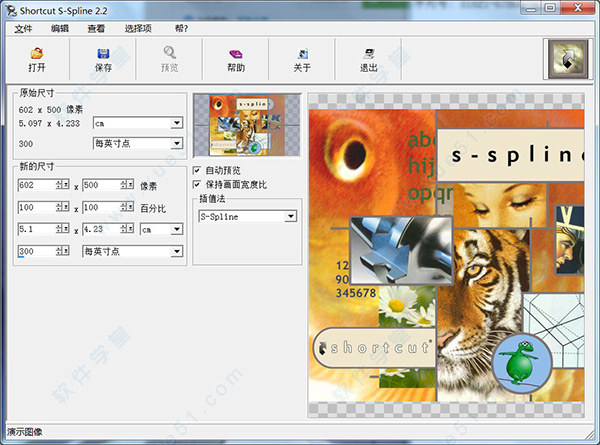600x445 pixels.
Task: Open the 编辑 (Edit) menu
Action: pyautogui.click(x=59, y=28)
